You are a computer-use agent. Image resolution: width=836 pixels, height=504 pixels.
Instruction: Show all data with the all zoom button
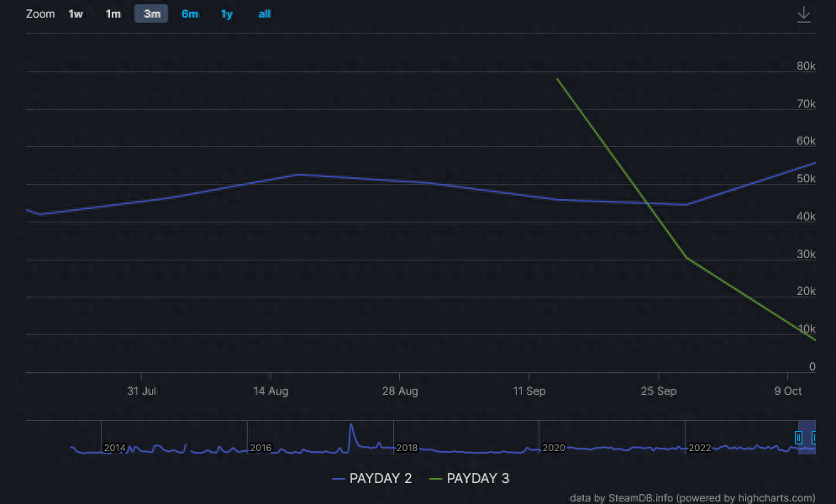(x=265, y=13)
